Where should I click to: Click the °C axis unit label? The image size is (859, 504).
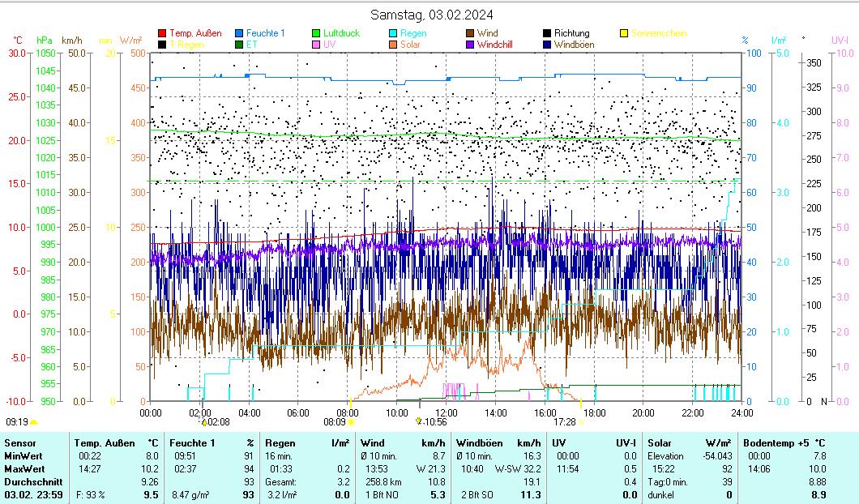pos(18,41)
